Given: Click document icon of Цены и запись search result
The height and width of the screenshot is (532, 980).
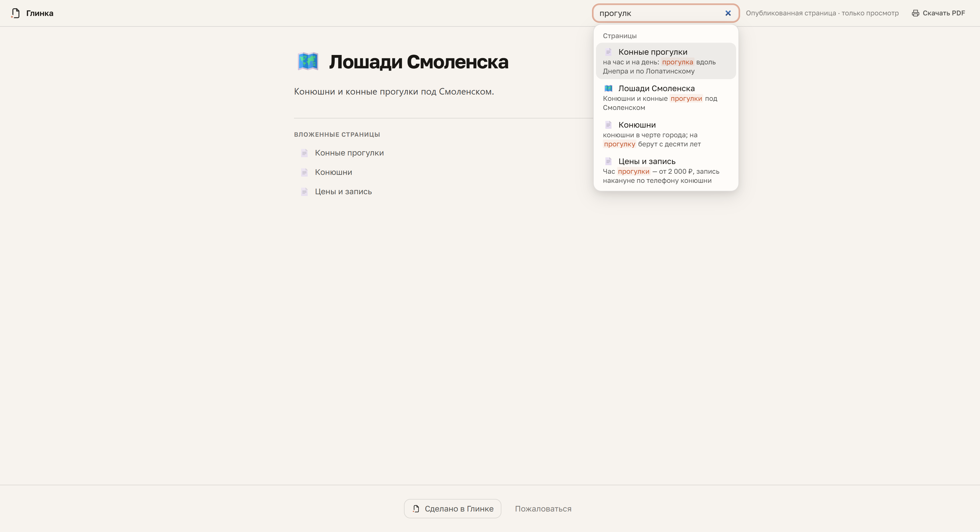Looking at the screenshot, I should point(608,161).
